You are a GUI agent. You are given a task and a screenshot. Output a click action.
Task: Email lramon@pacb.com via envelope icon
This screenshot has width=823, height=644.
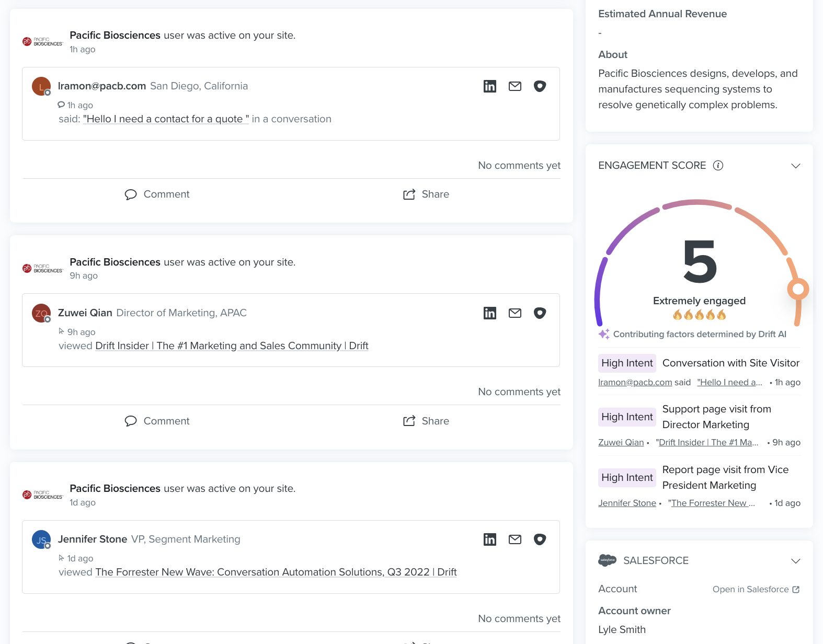click(x=515, y=86)
